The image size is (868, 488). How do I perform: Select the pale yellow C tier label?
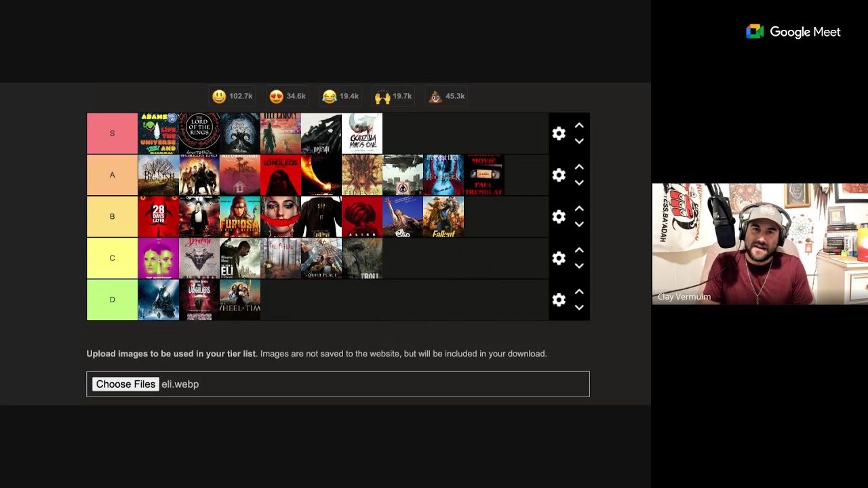[x=112, y=258]
